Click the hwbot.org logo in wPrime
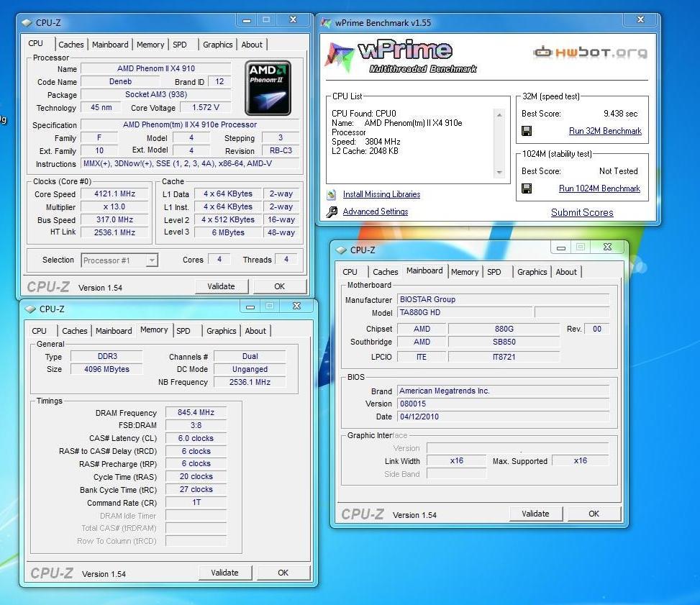 click(x=590, y=53)
